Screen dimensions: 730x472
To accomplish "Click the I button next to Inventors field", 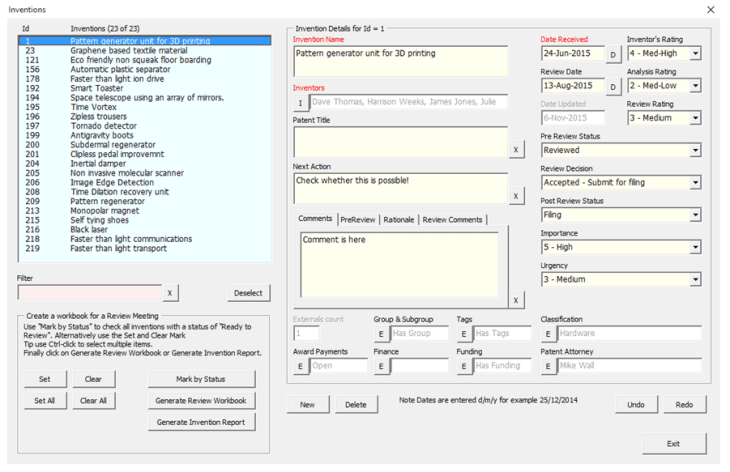I will pos(300,102).
